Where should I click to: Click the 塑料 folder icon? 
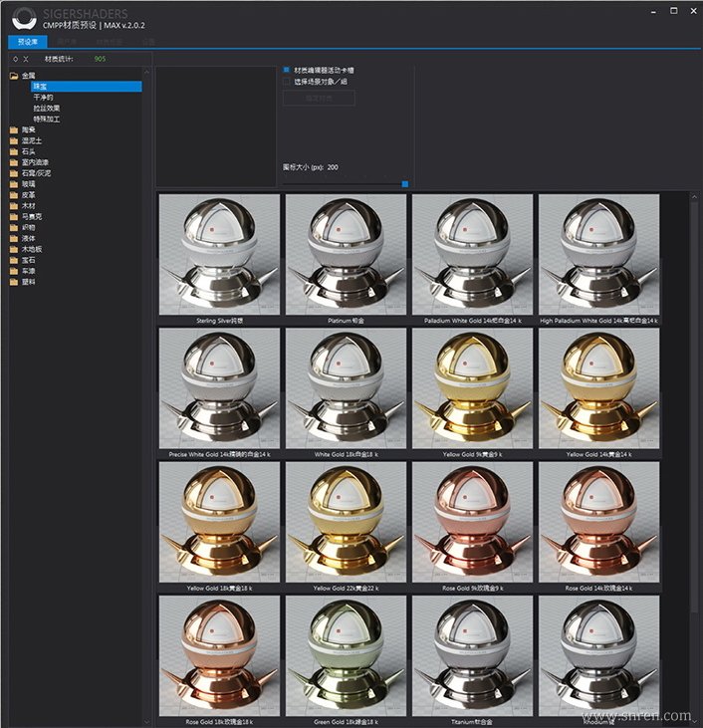click(14, 282)
